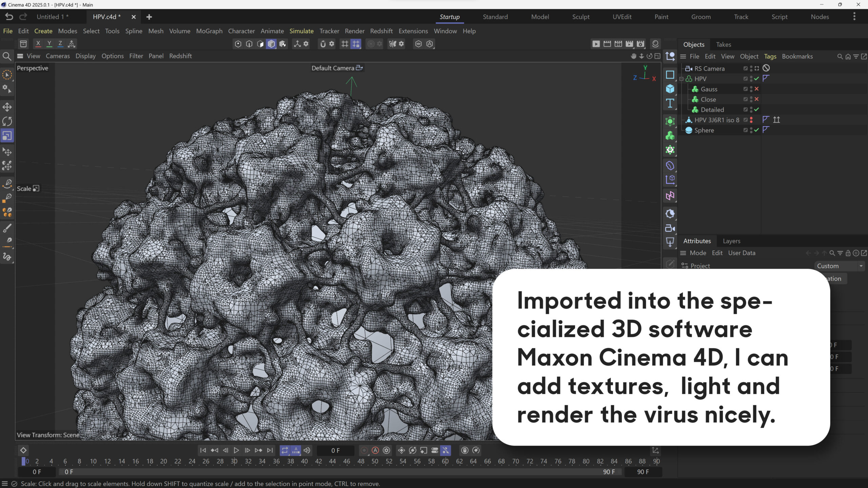This screenshot has width=868, height=488.
Task: Open the MoGraph Cloner gear icon
Action: [x=670, y=150]
